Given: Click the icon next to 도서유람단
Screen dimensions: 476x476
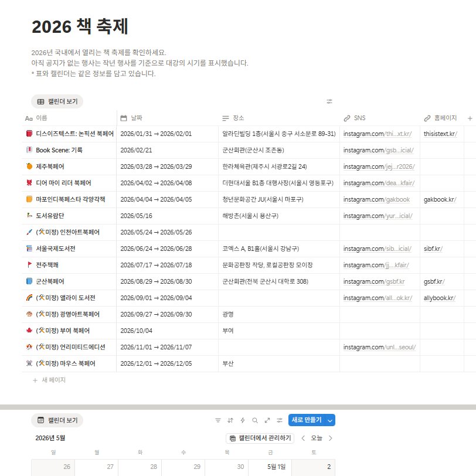Looking at the screenshot, I should click(x=29, y=216).
